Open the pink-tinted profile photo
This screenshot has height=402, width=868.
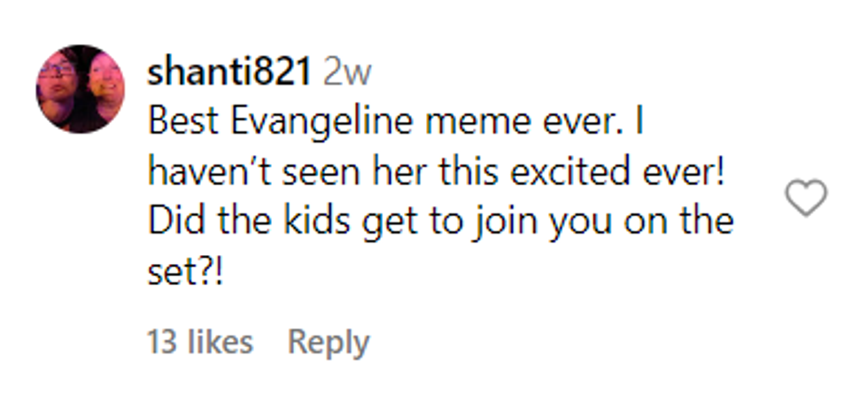pos(80,89)
